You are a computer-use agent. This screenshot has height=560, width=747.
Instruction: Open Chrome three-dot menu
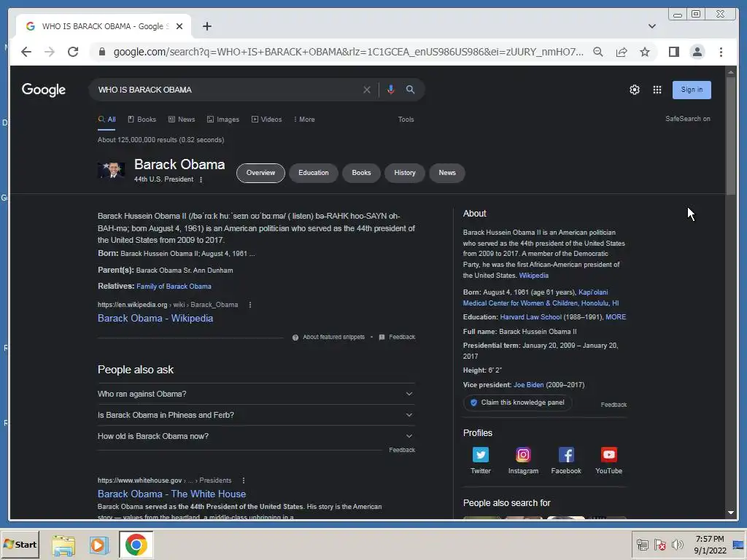click(x=721, y=52)
